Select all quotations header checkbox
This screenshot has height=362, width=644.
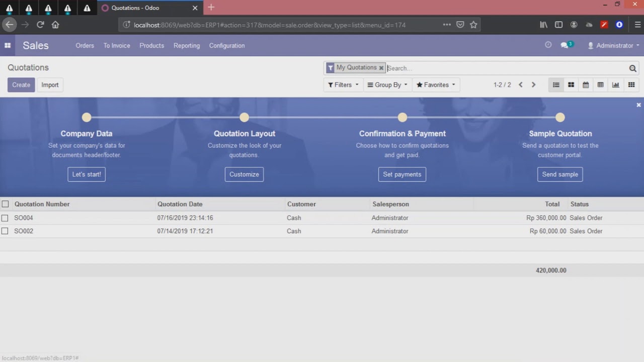click(5, 204)
